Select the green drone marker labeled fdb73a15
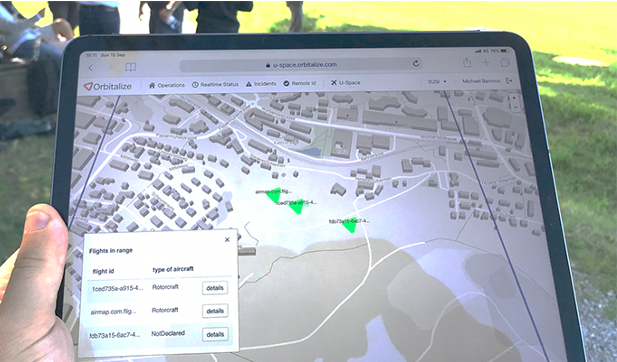Viewport: 617px width, 362px height. click(349, 225)
